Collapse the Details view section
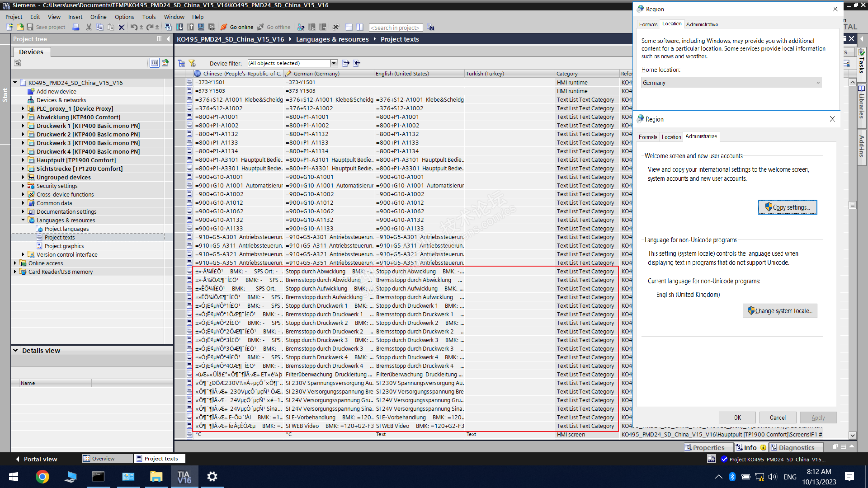Viewport: 868px width, 488px height. click(x=15, y=350)
